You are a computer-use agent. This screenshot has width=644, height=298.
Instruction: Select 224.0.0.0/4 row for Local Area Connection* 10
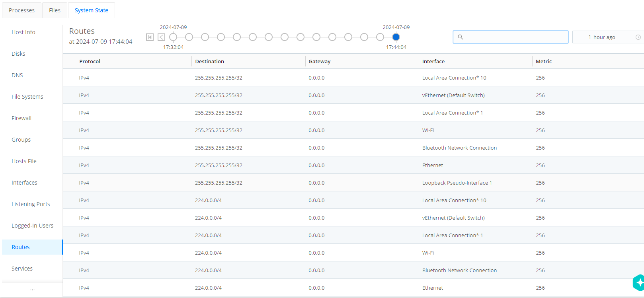tap(353, 200)
